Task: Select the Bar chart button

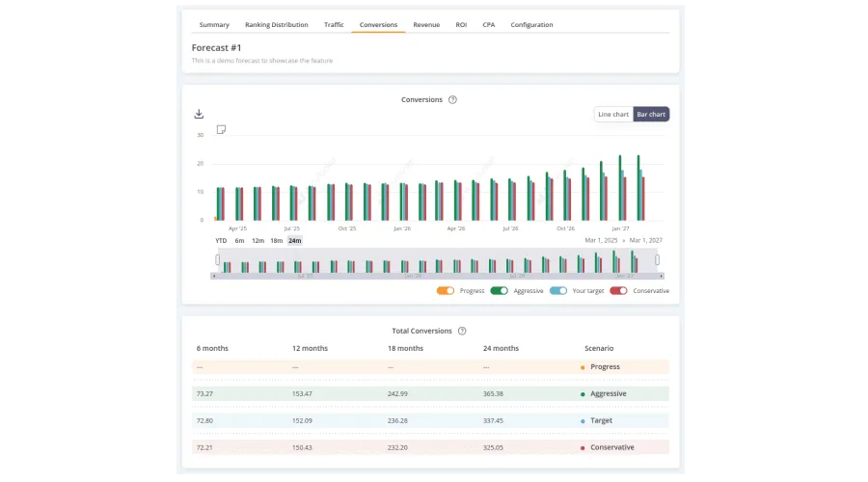Action: (650, 114)
